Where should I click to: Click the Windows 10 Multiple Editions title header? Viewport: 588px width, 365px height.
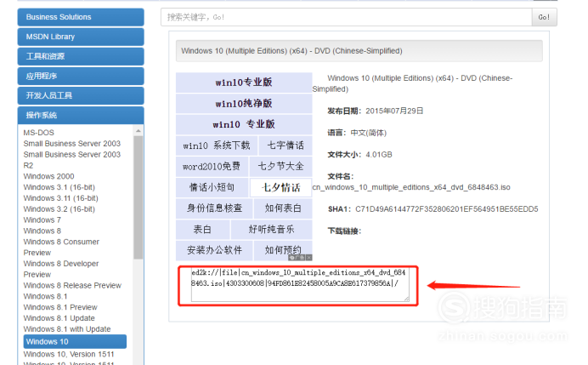pyautogui.click(x=359, y=51)
